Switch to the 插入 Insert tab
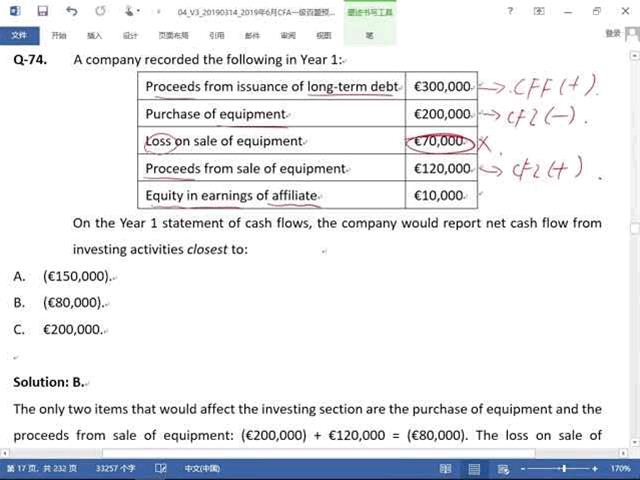Screen dimensions: 640x480 pyautogui.click(x=94, y=36)
